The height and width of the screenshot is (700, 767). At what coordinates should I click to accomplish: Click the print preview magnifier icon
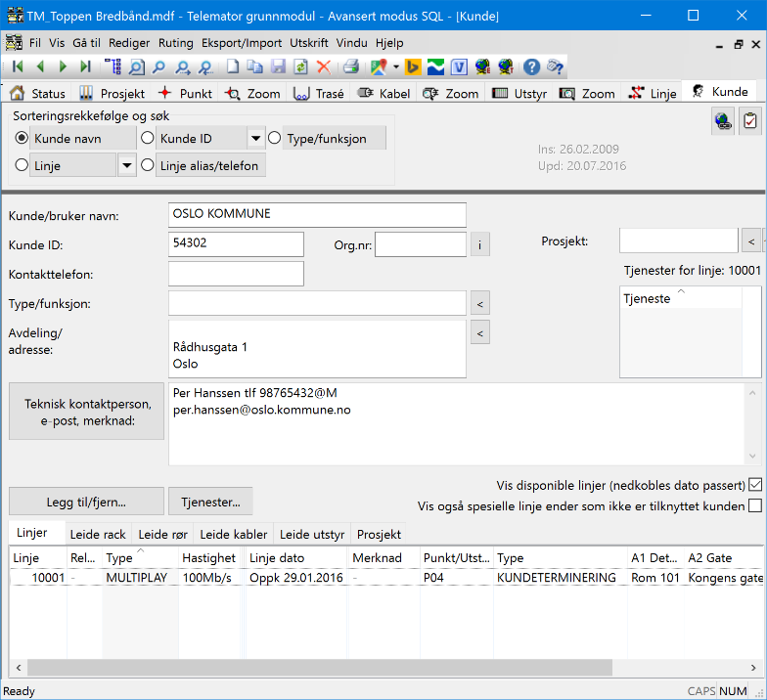137,66
